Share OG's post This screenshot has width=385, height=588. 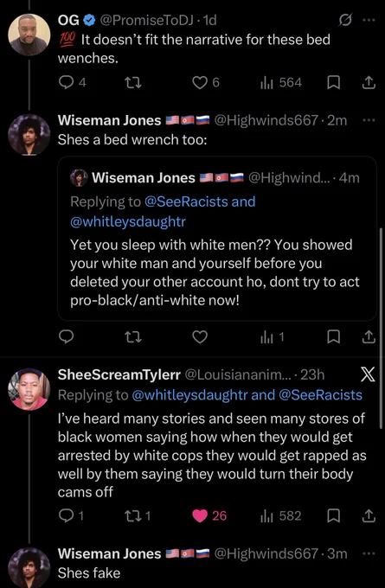click(x=369, y=82)
